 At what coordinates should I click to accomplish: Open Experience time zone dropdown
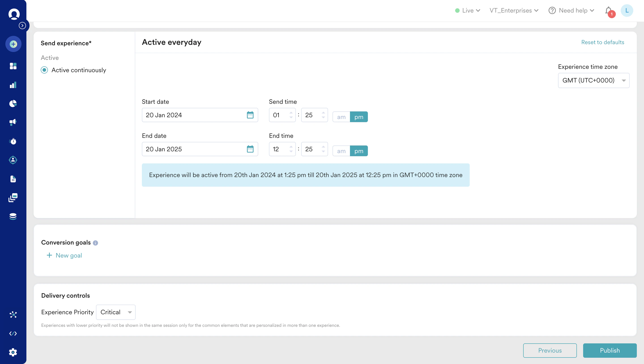point(593,80)
